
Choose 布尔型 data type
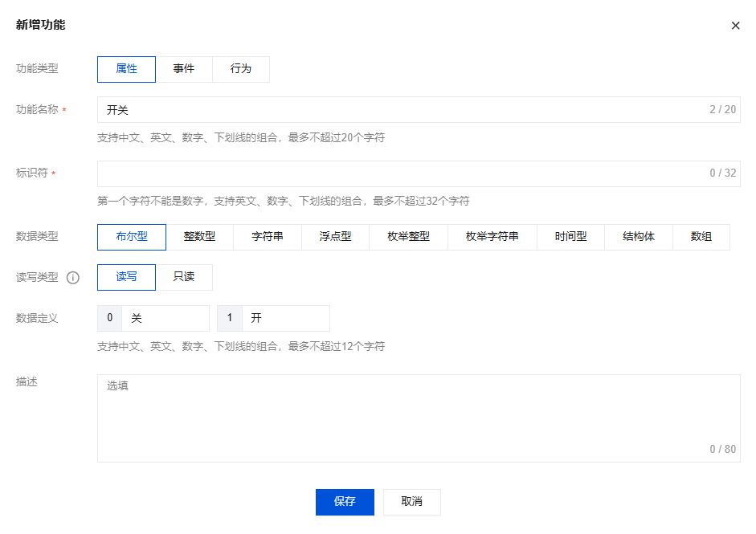coord(132,237)
